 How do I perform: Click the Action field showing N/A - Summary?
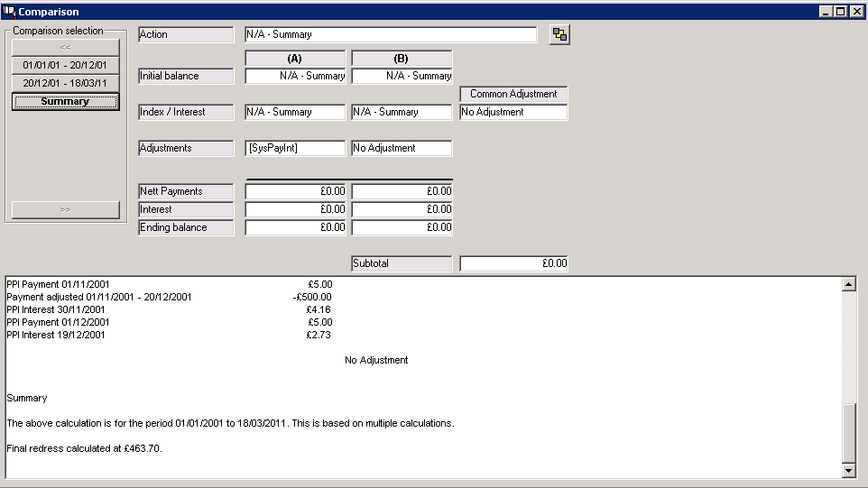pos(391,34)
